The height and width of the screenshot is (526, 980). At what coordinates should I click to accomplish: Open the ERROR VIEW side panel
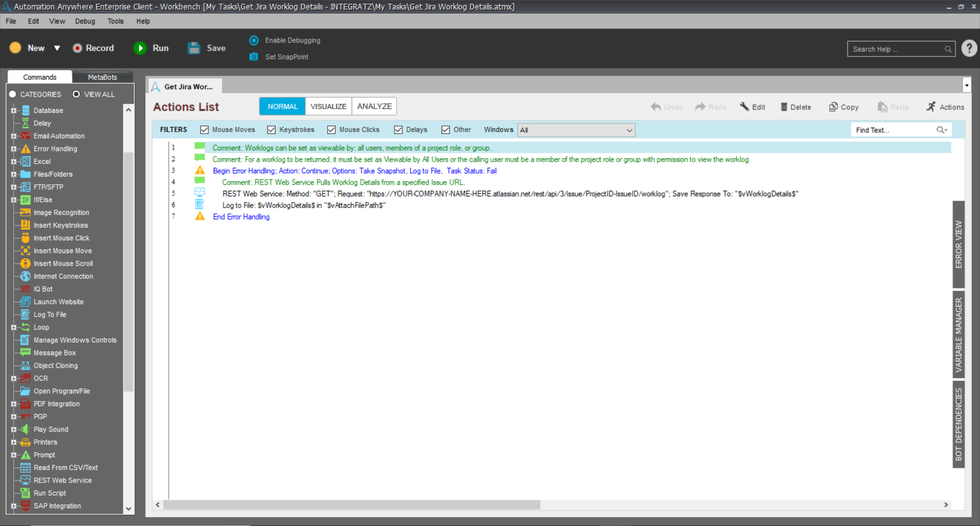[x=959, y=244]
